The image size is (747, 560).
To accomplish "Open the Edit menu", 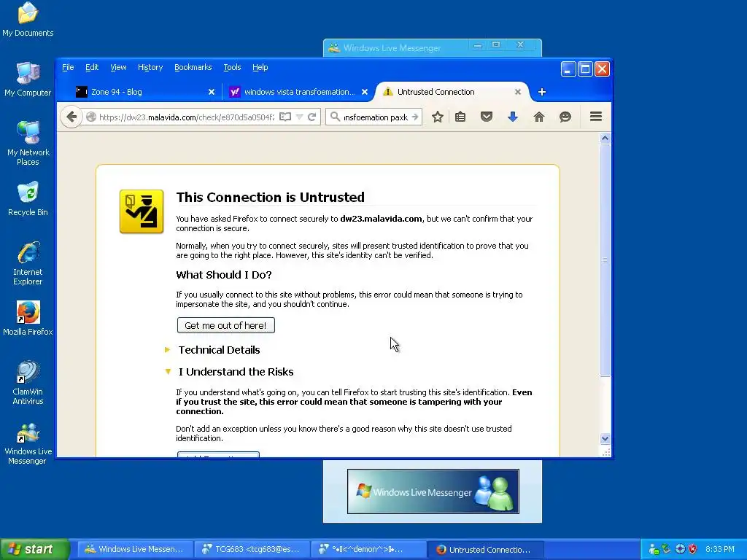I will [92, 67].
